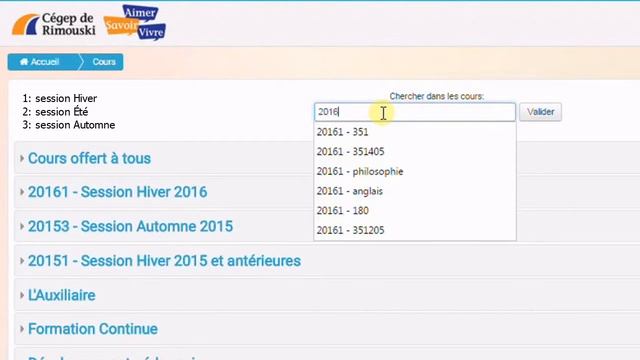This screenshot has width=640, height=360.
Task: Open the L'Auxiliaire category link
Action: [62, 295]
